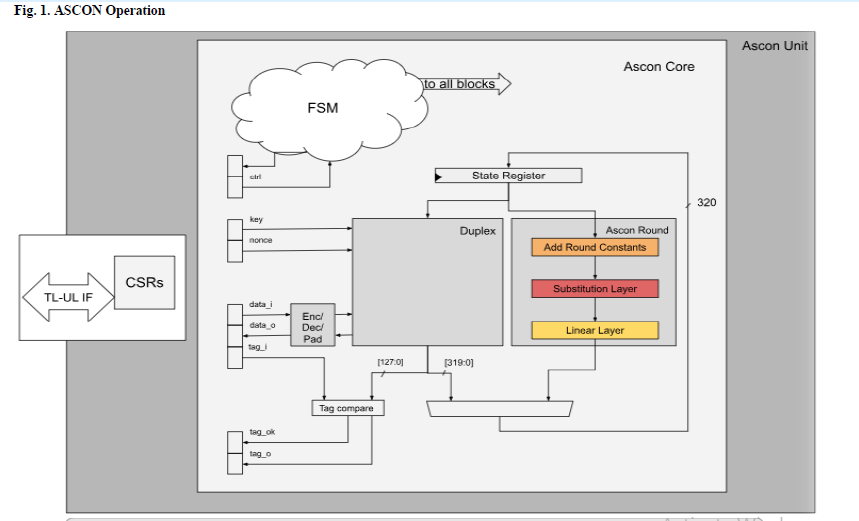Click the Ascon Unit label
Viewport: 859px width, 521px height.
[x=774, y=46]
